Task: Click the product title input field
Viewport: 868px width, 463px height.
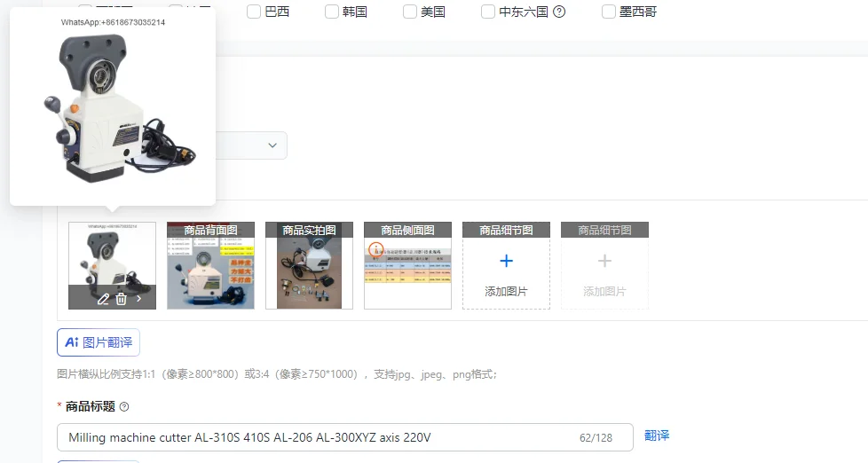Action: (x=345, y=437)
